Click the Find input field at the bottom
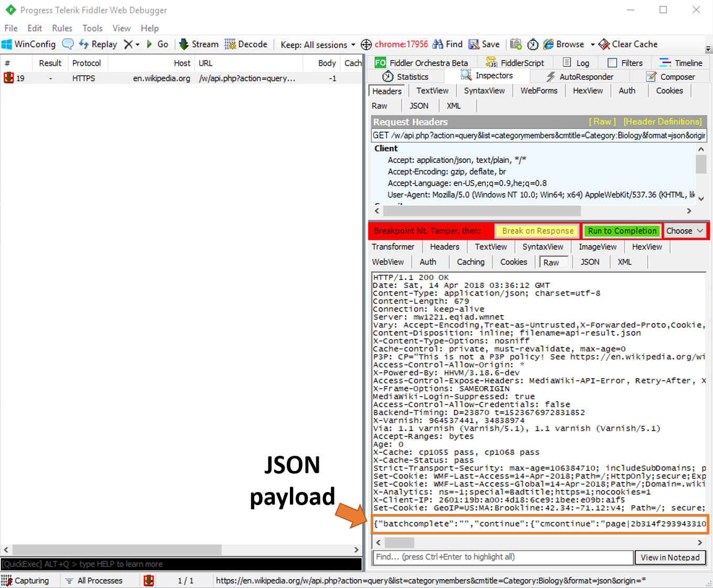Viewport: 713px width, 588px height. pos(502,557)
